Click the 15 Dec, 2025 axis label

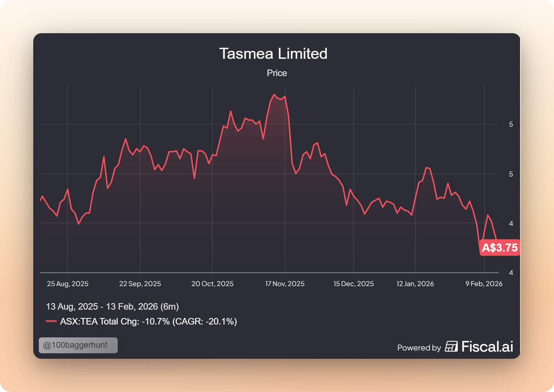click(354, 284)
